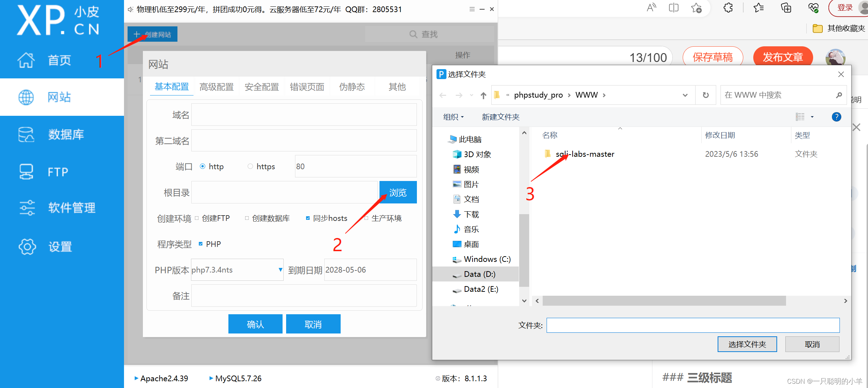Image resolution: width=868 pixels, height=388 pixels.
Task: Switch to 伪静态 tab
Action: click(x=352, y=87)
